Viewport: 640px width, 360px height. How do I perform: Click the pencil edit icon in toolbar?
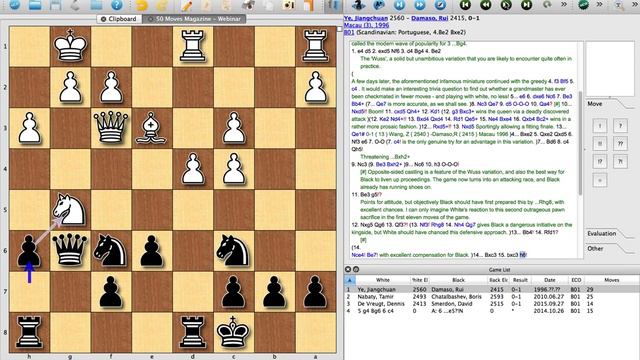[x=187, y=5]
